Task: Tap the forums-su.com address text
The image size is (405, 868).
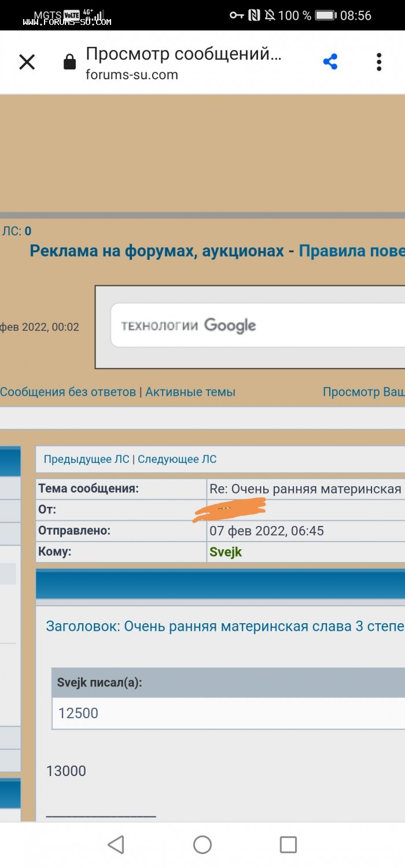Action: coord(132,75)
